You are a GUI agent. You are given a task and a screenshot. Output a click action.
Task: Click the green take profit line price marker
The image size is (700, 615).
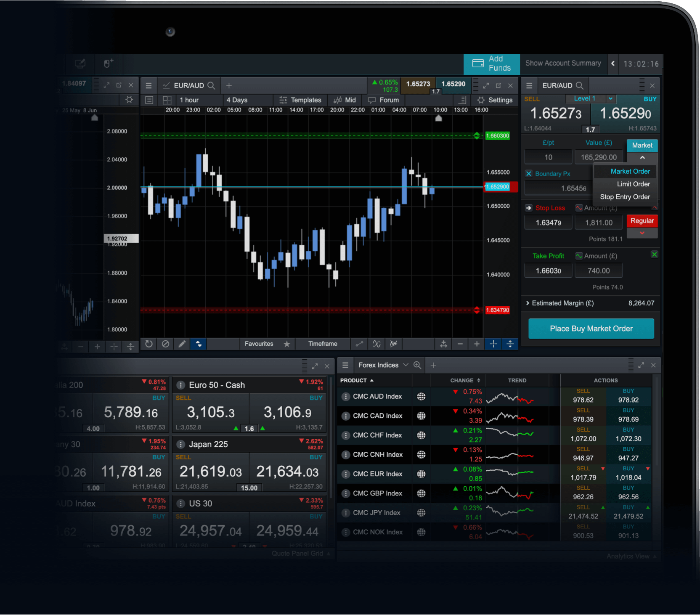point(497,136)
